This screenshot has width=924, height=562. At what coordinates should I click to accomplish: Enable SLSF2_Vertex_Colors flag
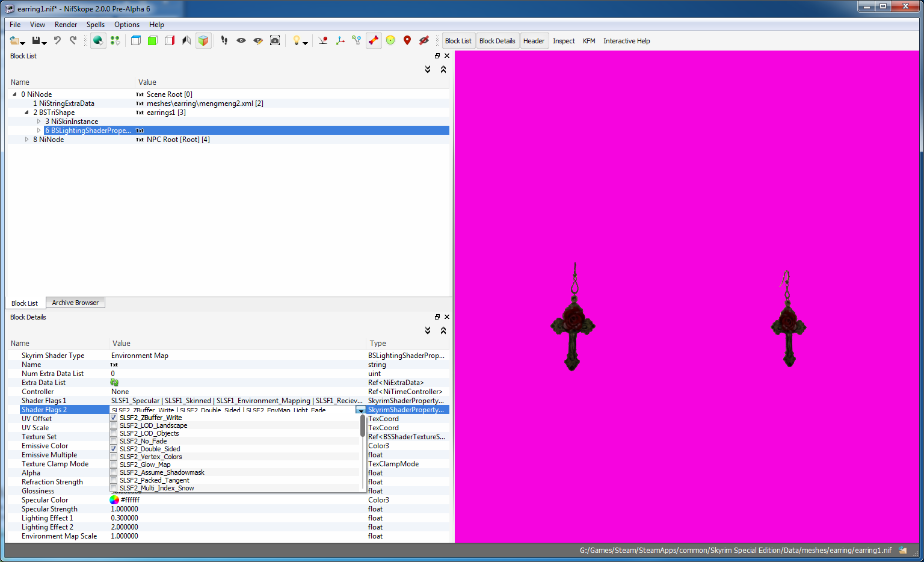114,457
